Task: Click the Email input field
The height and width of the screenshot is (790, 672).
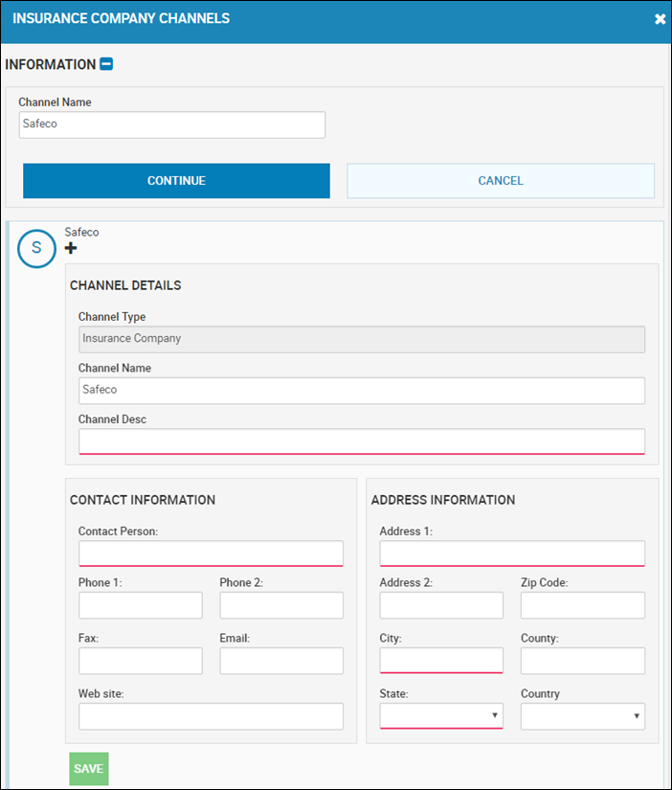Action: tap(281, 661)
